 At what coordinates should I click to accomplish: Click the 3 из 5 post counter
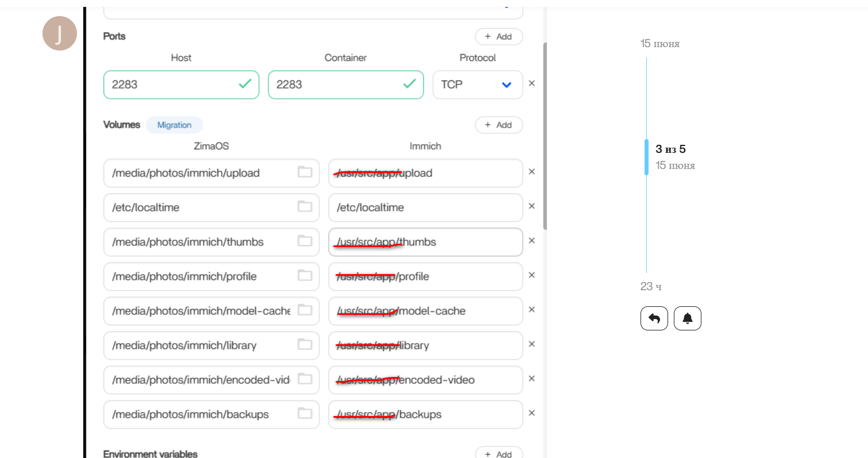click(x=670, y=149)
